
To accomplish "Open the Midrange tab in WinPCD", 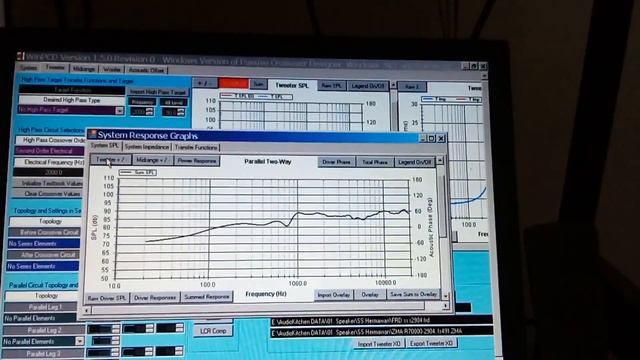I will pos(84,69).
